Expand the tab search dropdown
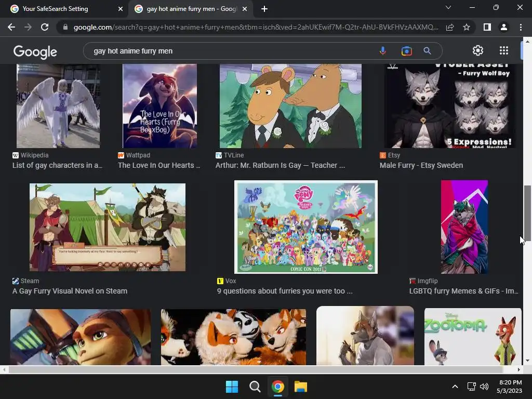The image size is (532, 399). click(x=448, y=7)
